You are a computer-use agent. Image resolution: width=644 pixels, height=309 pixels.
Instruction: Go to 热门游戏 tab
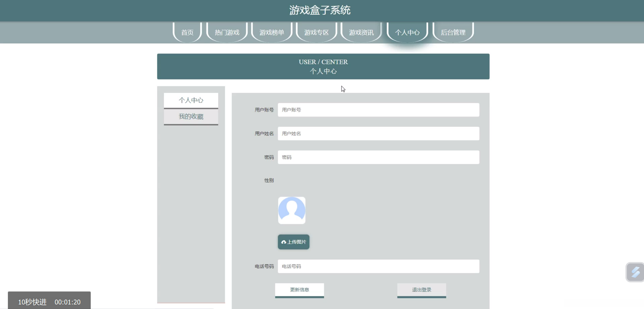click(227, 32)
